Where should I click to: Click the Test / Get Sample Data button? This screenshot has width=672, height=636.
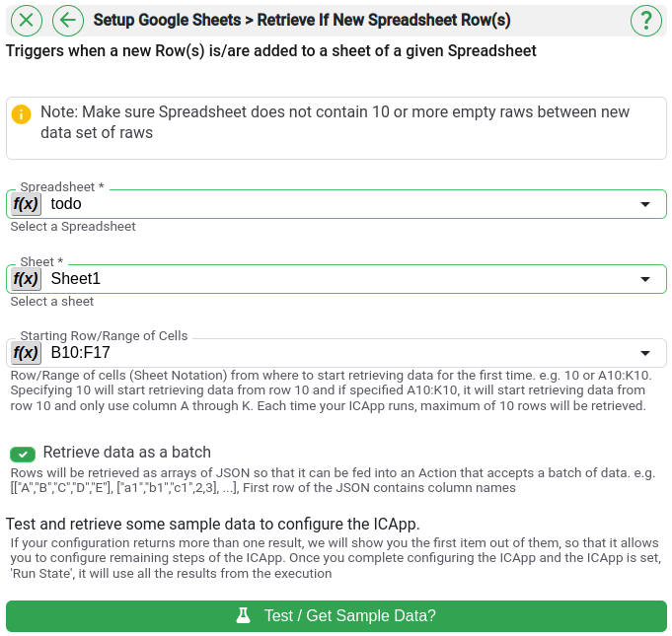(x=336, y=616)
